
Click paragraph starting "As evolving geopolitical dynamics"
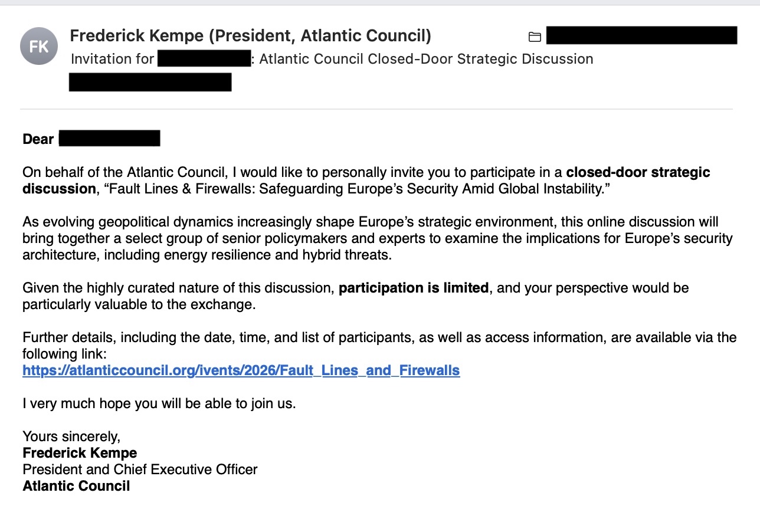377,238
